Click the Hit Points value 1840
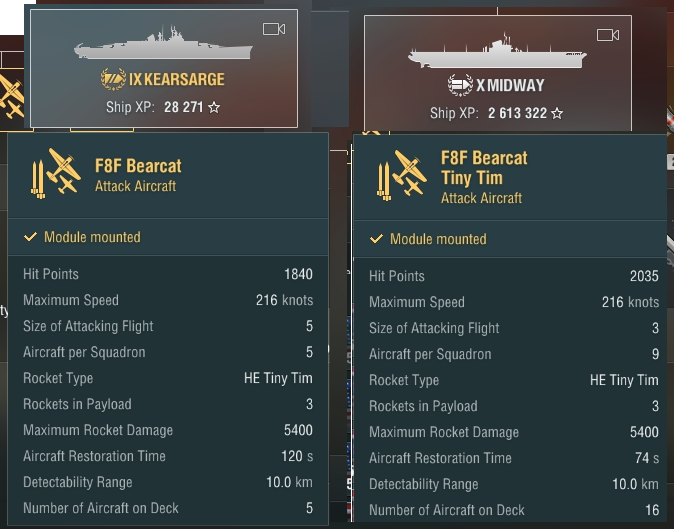The width and height of the screenshot is (674, 529). pyautogui.click(x=298, y=274)
